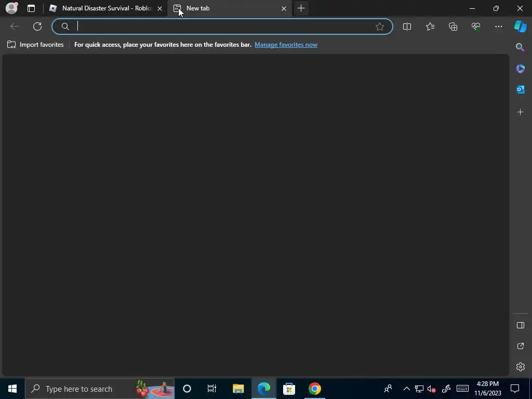Open Settings and more menu
The height and width of the screenshot is (399, 532).
click(498, 26)
